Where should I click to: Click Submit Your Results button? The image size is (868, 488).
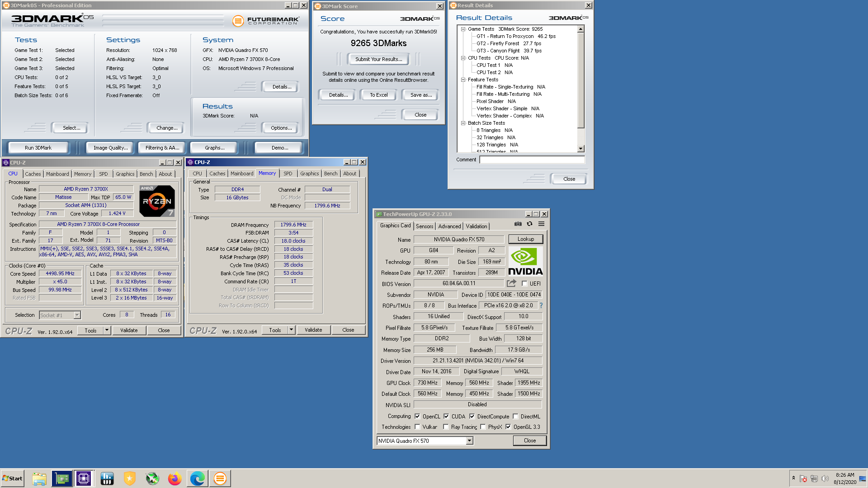378,59
